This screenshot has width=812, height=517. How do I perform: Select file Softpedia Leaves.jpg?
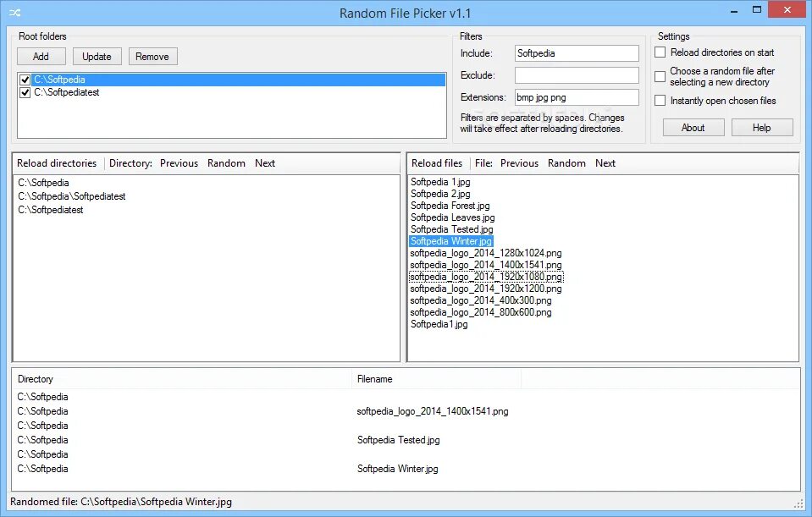tap(453, 217)
